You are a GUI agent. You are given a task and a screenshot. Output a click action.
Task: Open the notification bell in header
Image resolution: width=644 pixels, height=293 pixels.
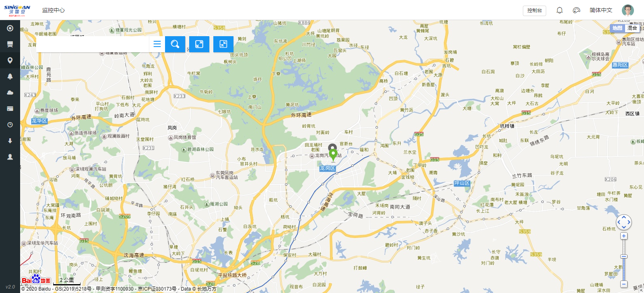[559, 10]
